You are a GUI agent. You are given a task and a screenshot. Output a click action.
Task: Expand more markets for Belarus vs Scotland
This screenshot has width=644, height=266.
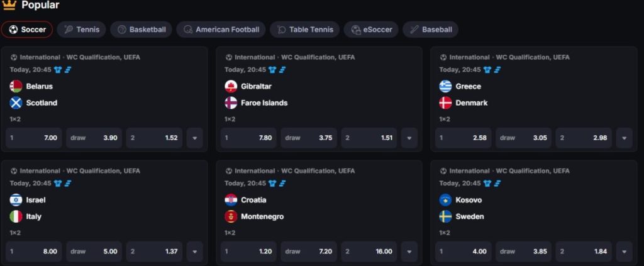195,138
